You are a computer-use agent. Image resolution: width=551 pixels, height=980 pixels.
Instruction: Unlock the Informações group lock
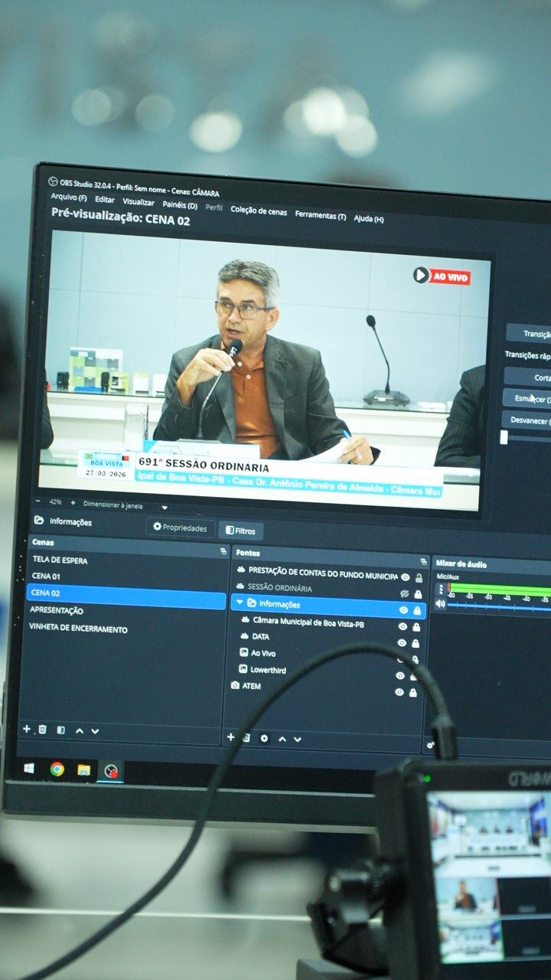click(417, 610)
